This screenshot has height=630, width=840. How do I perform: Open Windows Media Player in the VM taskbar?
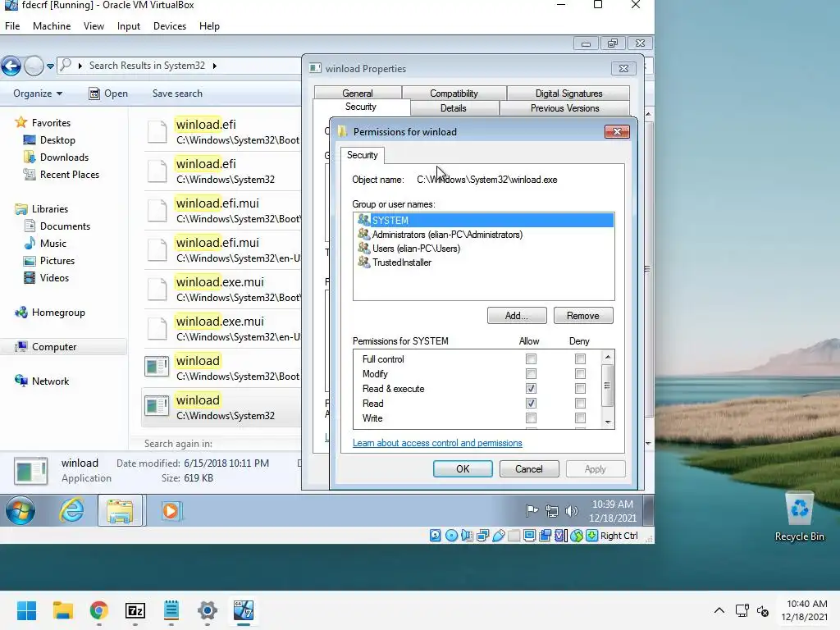(171, 510)
